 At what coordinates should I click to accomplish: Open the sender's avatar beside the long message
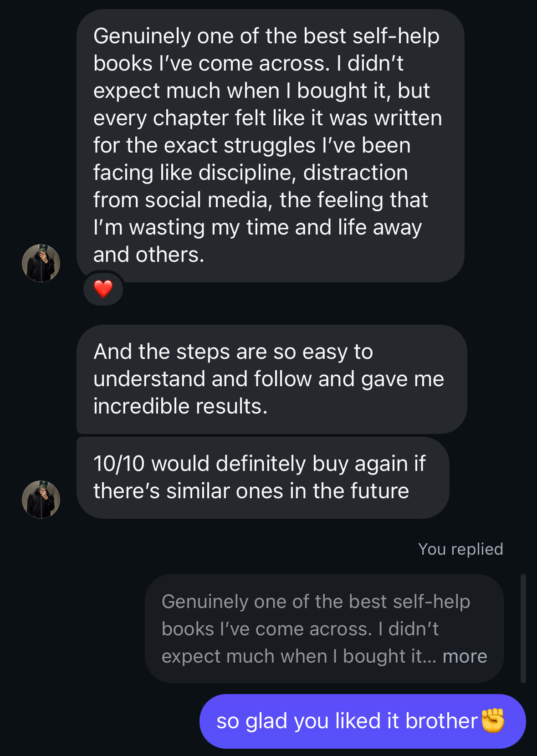point(41,263)
